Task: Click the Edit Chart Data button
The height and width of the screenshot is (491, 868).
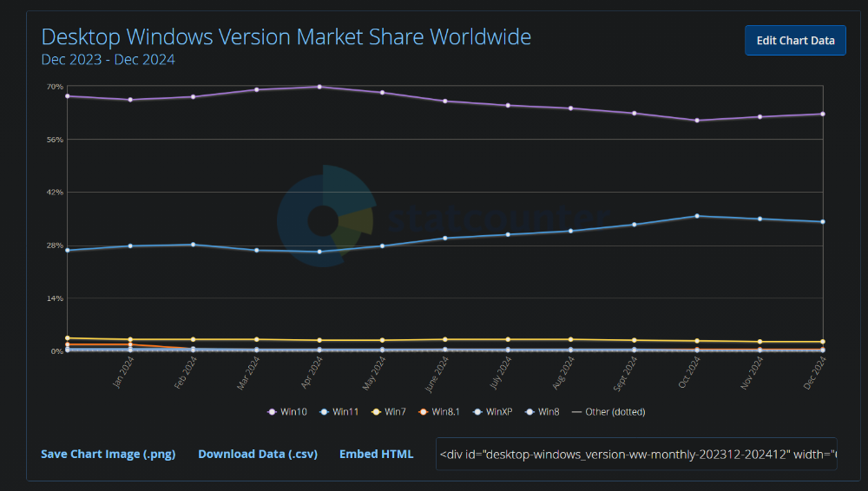Action: (x=795, y=41)
